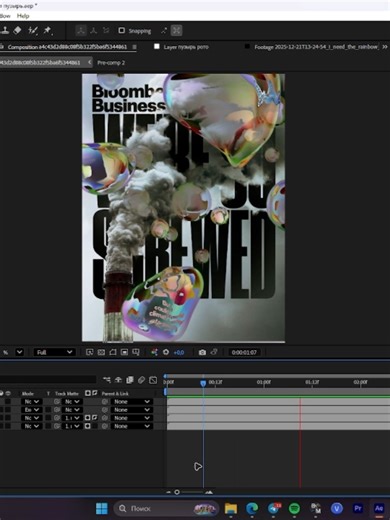Open the second layer's Mode dropdown
The image size is (390, 520).
pos(32,410)
